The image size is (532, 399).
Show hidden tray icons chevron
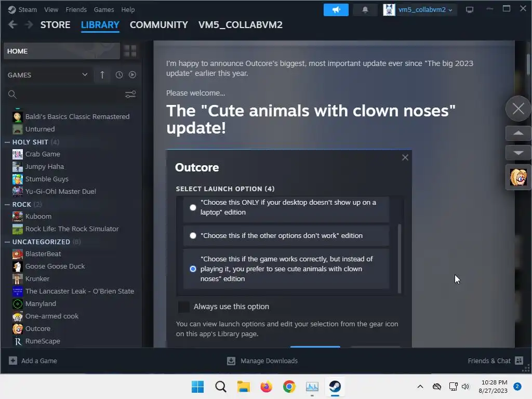pyautogui.click(x=420, y=387)
